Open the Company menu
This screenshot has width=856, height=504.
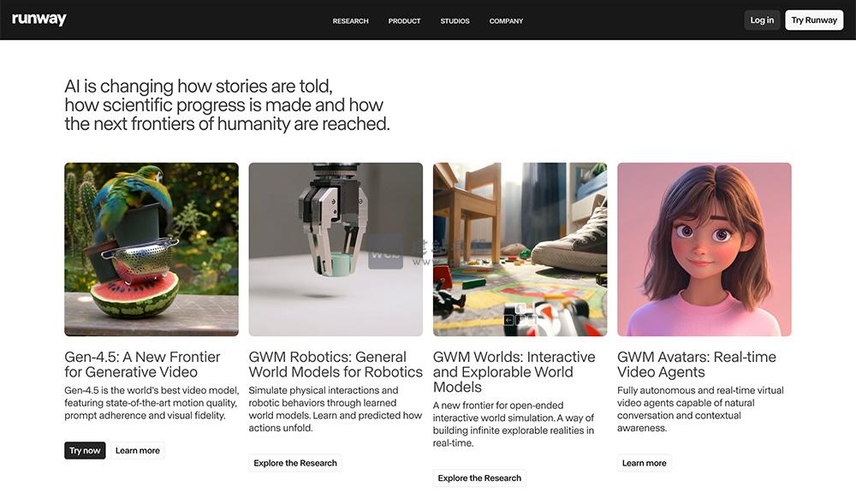click(506, 21)
